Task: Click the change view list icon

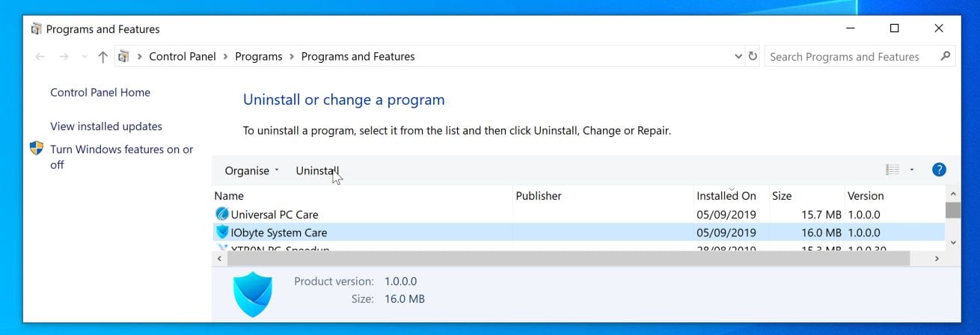Action: (x=892, y=170)
